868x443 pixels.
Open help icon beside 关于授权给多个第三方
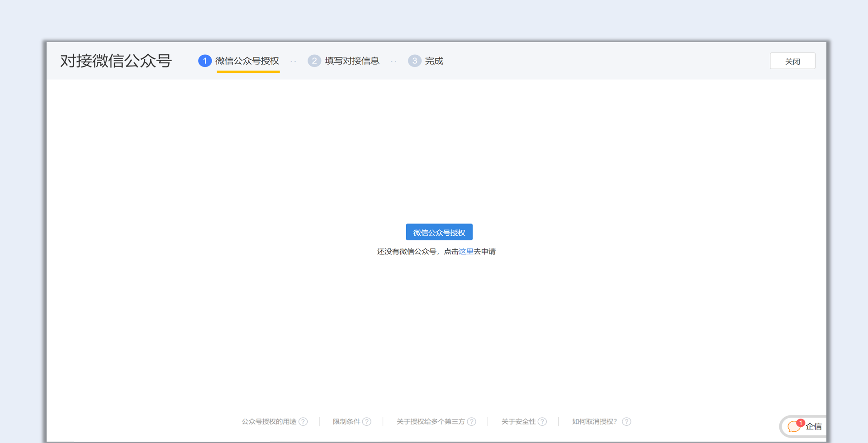(471, 421)
